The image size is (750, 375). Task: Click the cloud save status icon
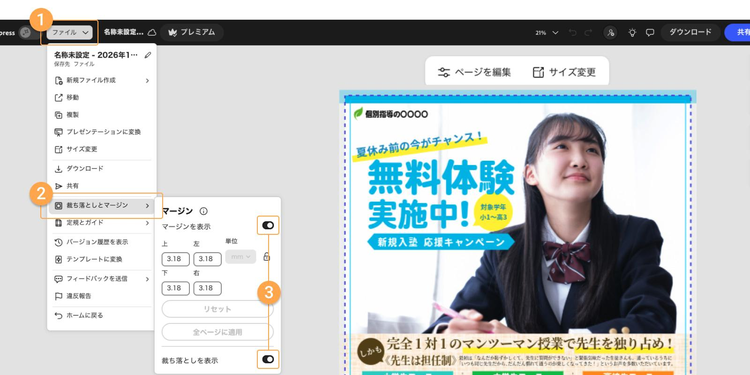point(152,33)
